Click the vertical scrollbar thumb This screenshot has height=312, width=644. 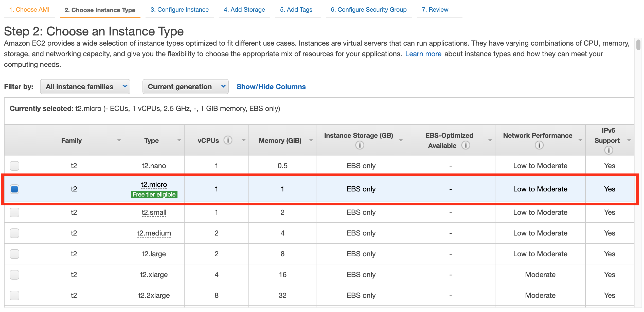(x=638, y=45)
